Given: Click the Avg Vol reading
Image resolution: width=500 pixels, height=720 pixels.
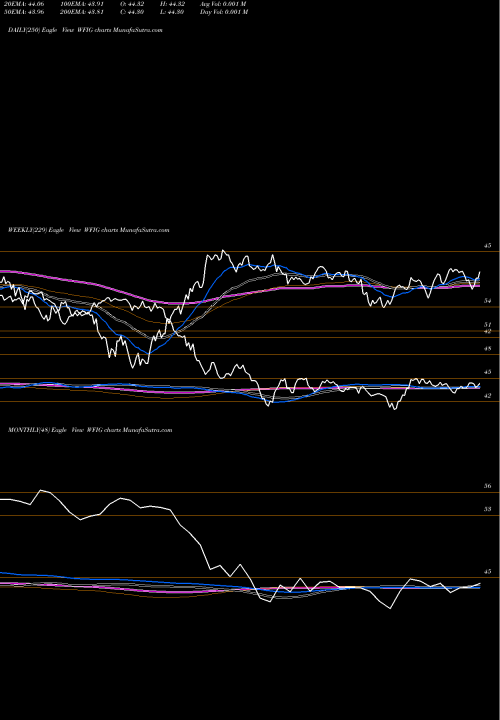Looking at the screenshot, I should point(223,4).
